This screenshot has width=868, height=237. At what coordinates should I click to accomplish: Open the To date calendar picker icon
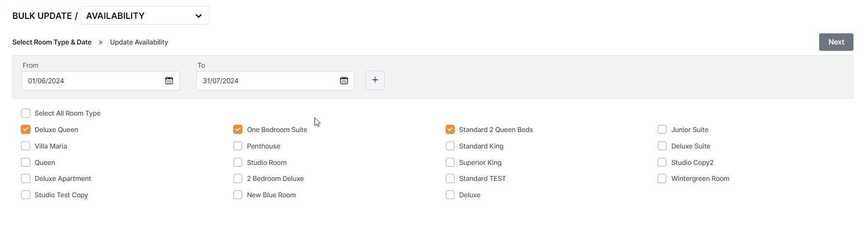click(344, 81)
